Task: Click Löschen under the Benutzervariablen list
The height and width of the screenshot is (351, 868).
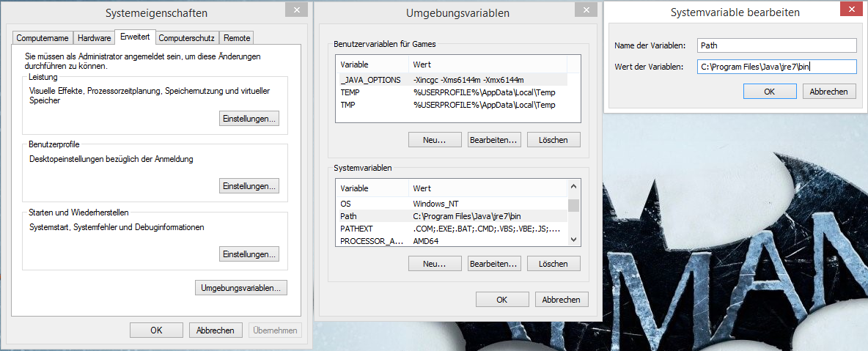Action: pos(553,139)
